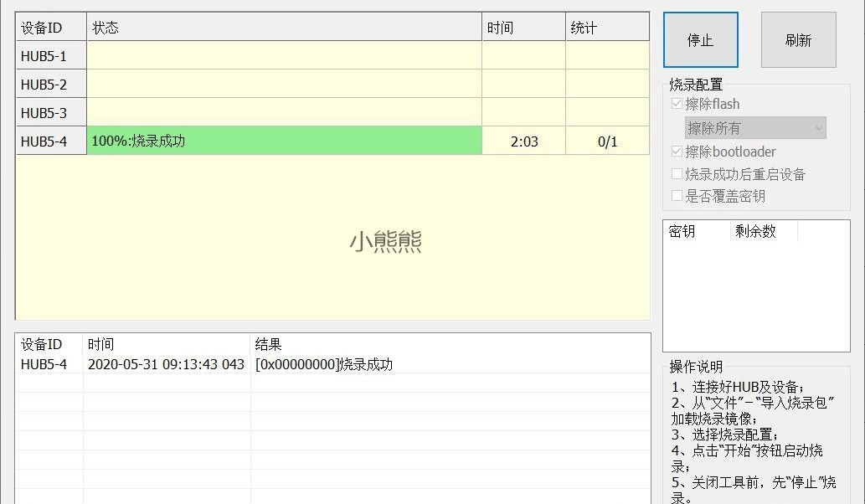
Task: Open the 擦除所有 erase mode dropdown
Action: click(749, 127)
